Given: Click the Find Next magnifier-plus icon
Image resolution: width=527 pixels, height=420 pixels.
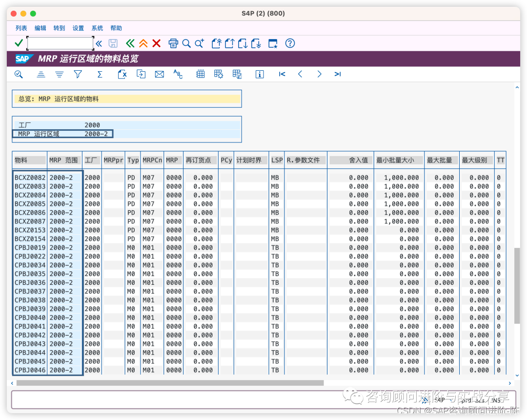Looking at the screenshot, I should (199, 43).
